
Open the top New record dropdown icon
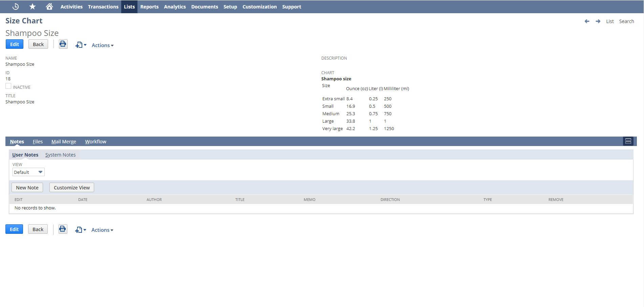click(x=81, y=45)
